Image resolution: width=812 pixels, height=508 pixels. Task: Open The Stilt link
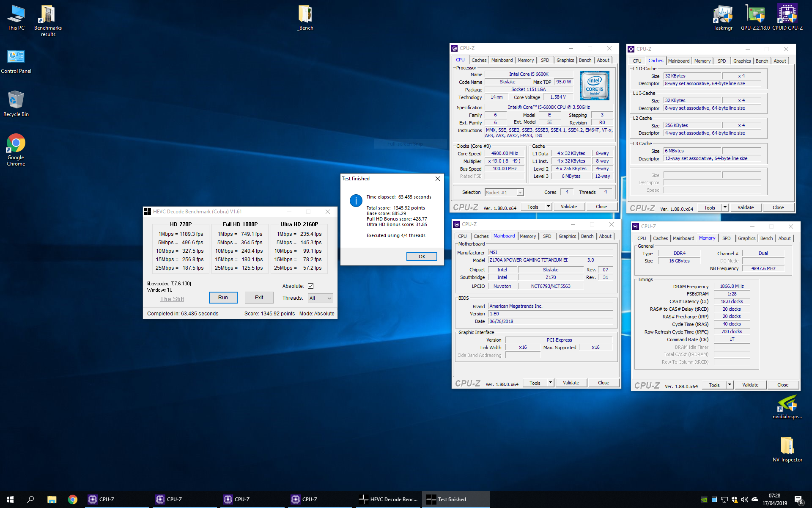pos(172,299)
